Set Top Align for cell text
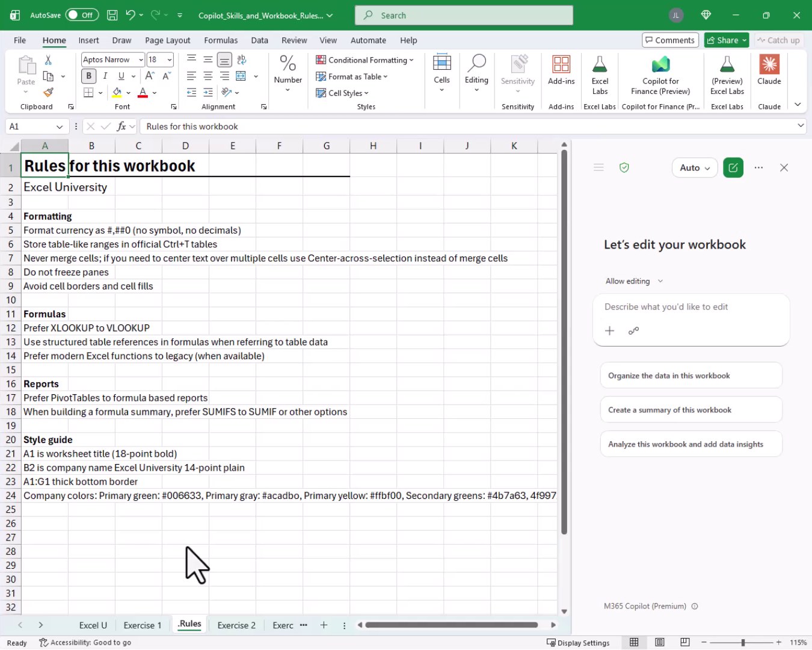 [x=191, y=59]
